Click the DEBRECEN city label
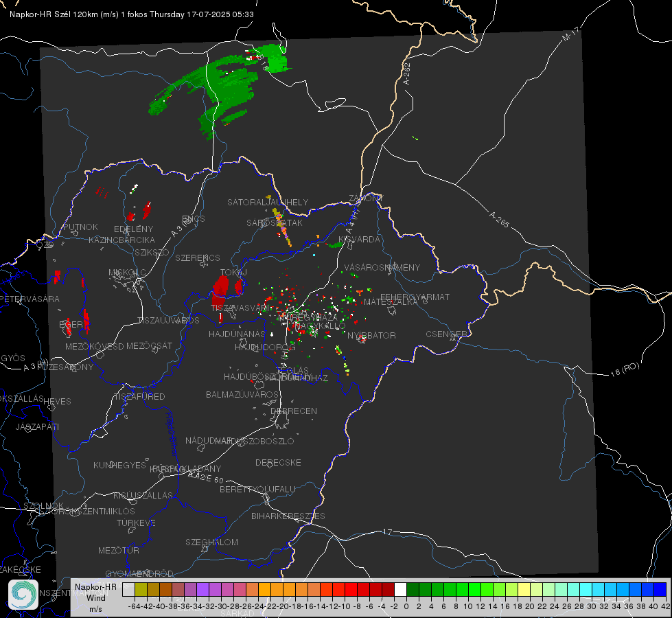This screenshot has height=618, width=672. [294, 411]
